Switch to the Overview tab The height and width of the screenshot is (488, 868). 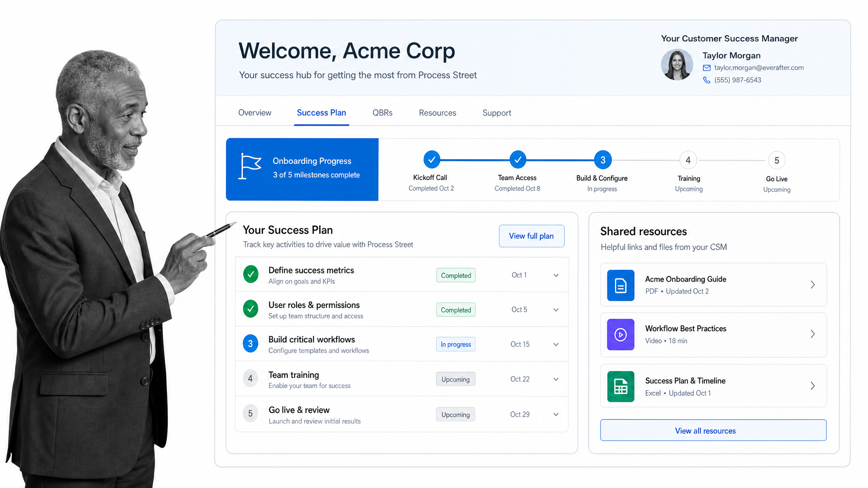(x=255, y=113)
